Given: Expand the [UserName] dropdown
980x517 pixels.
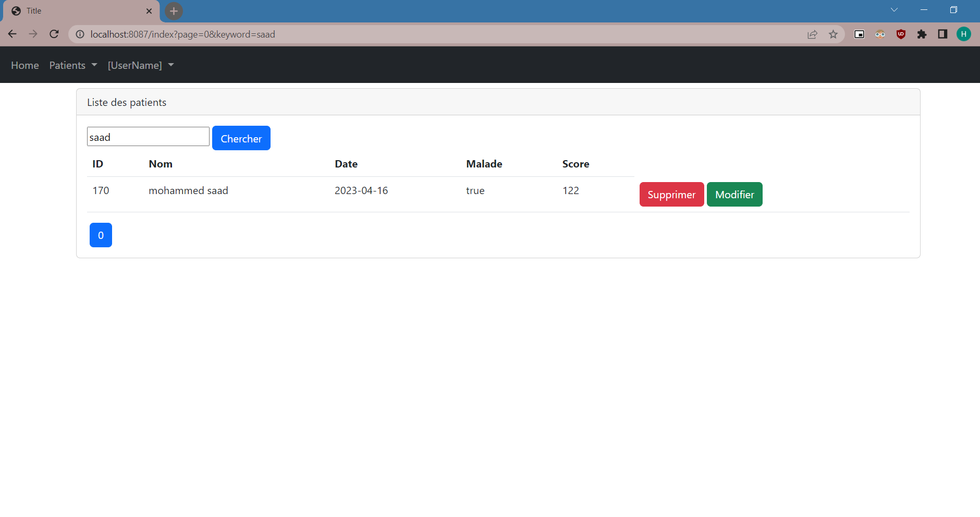Looking at the screenshot, I should [140, 65].
